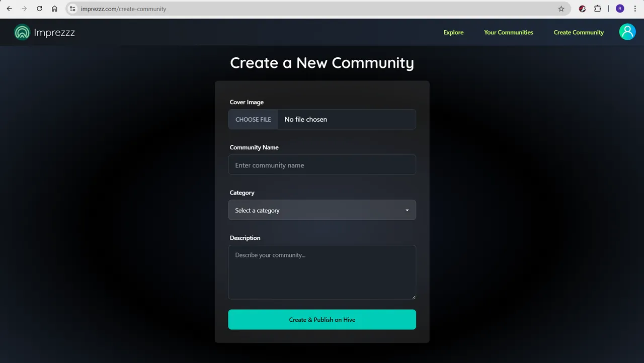The image size is (644, 363).
Task: Click the browser forward arrow
Action: [24, 9]
